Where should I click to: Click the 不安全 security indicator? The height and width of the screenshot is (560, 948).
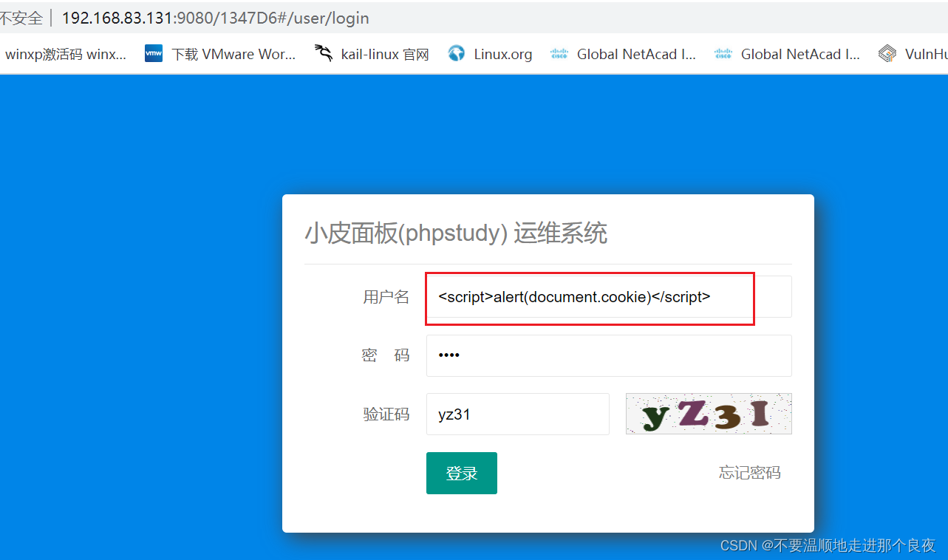pyautogui.click(x=22, y=17)
